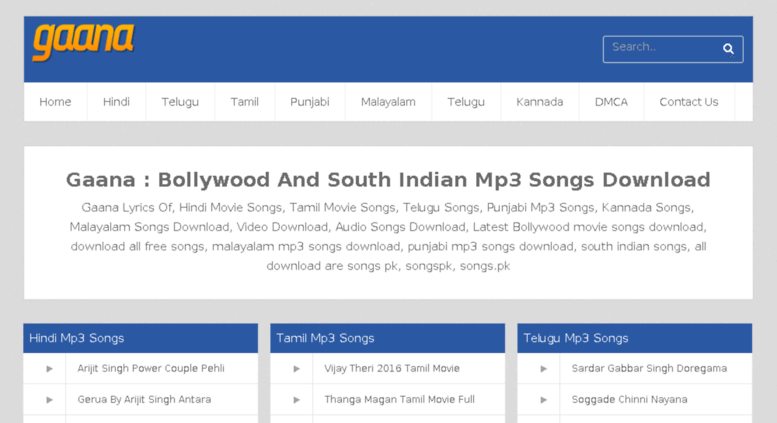Open Arijit Singh Power Couple Pehli link
The height and width of the screenshot is (423, 777).
tap(151, 368)
